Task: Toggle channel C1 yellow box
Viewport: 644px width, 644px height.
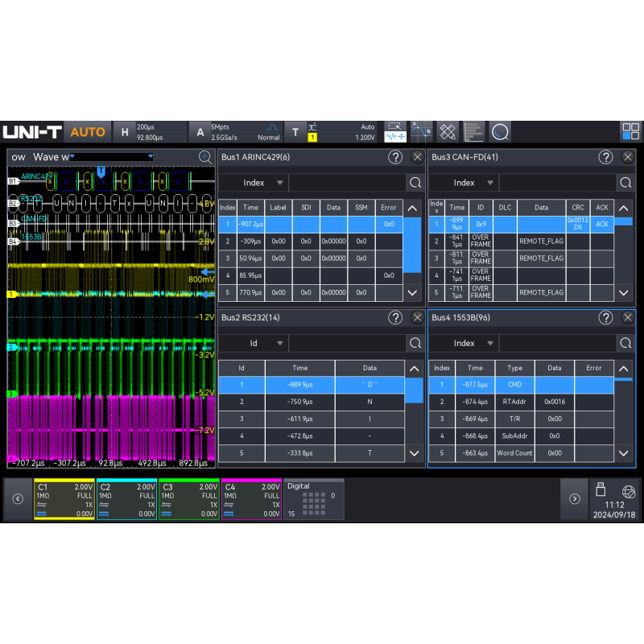Action: [64, 499]
